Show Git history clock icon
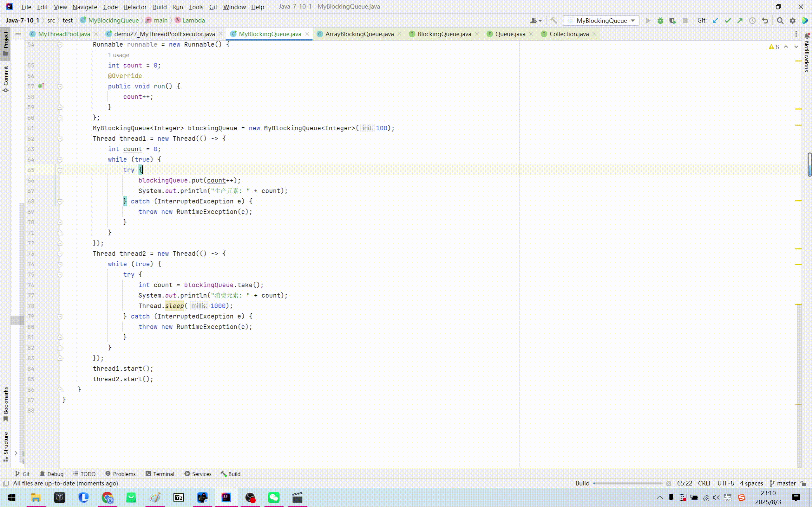The image size is (812, 507). (753, 21)
